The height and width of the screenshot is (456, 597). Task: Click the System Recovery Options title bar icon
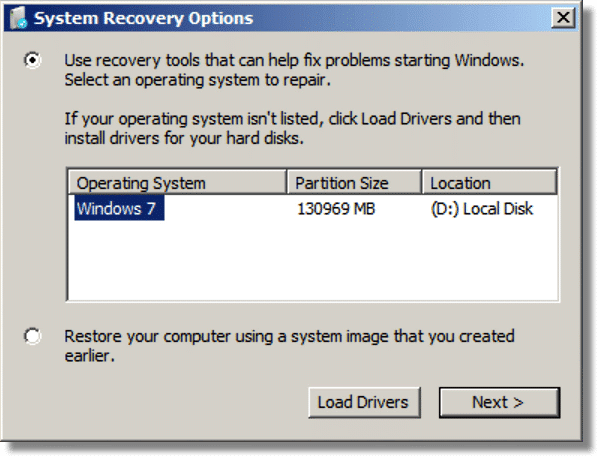point(18,18)
